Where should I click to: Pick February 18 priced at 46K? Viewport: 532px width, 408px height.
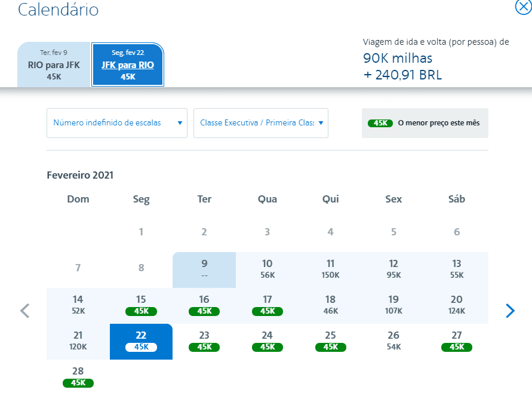coord(330,305)
